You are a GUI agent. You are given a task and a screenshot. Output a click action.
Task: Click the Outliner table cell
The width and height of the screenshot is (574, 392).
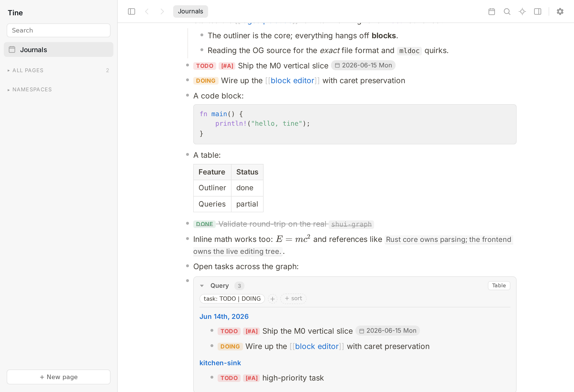(x=212, y=188)
